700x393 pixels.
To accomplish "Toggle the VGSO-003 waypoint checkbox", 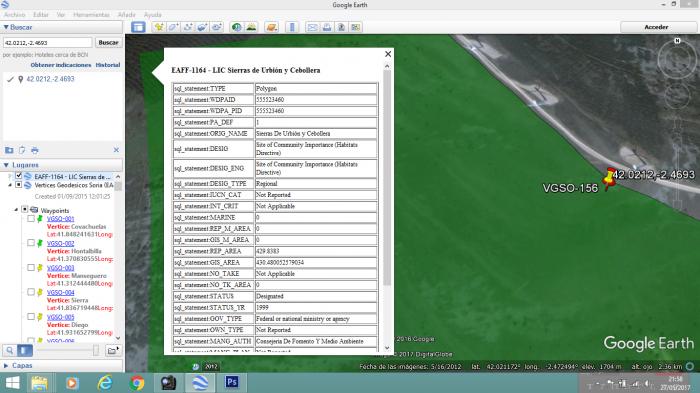I will coord(31,268).
